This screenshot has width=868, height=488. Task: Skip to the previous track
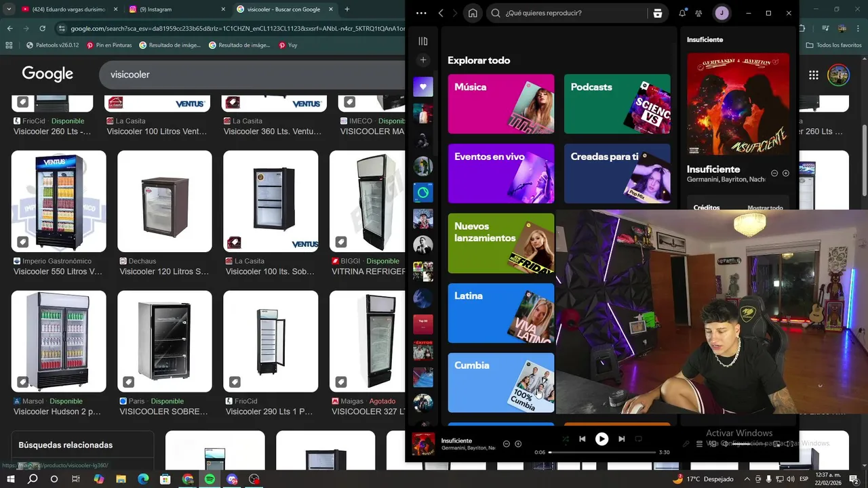[x=582, y=439]
